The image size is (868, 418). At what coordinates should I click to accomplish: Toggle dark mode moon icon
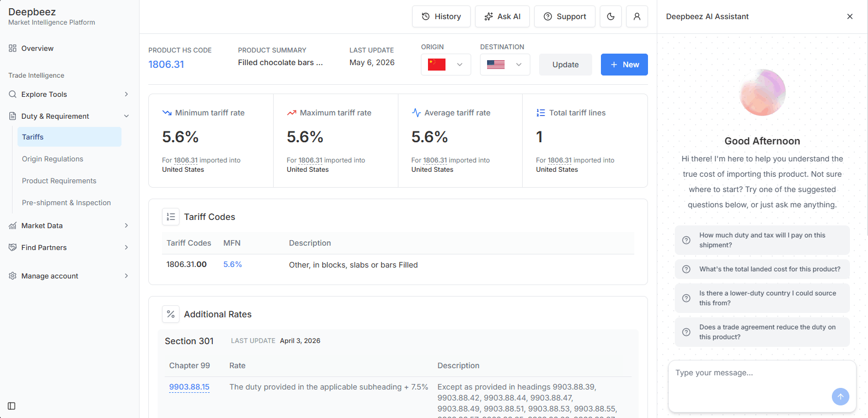point(611,16)
